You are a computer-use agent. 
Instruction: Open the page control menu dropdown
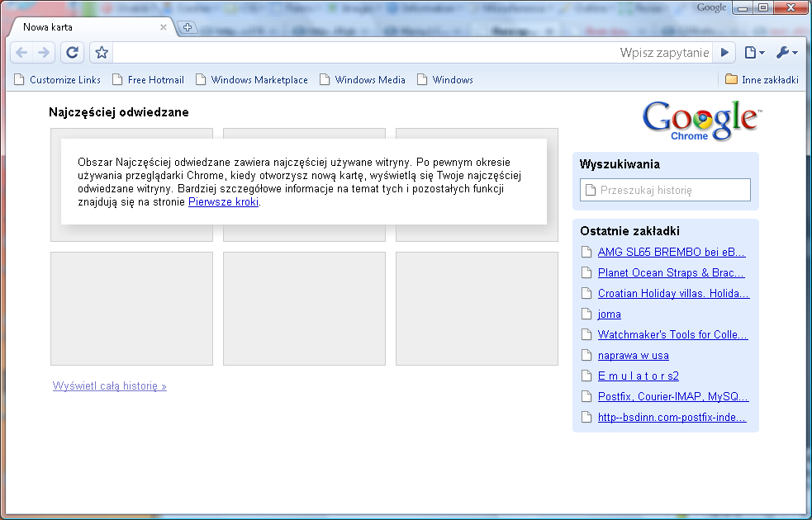point(754,52)
